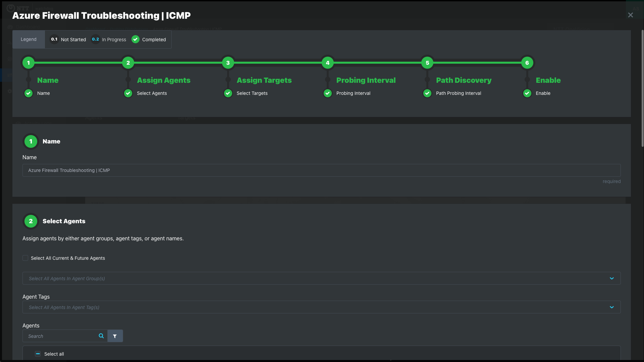Close the Azure Firewall Troubleshooting dialog
644x362 pixels.
(630, 15)
